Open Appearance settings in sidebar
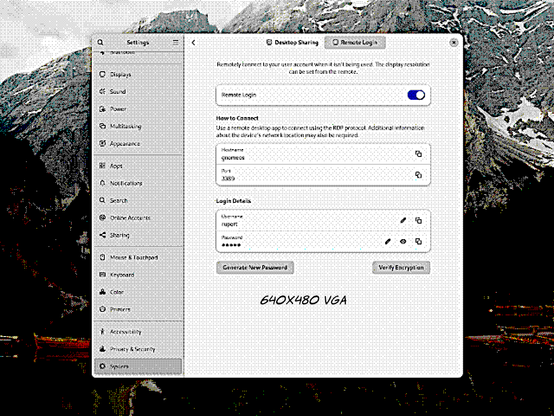554x416 pixels. (138, 143)
